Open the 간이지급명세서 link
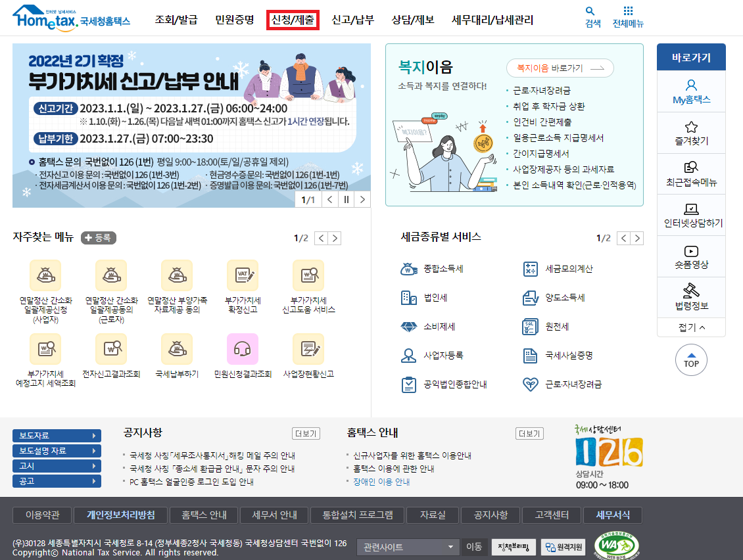 click(541, 154)
